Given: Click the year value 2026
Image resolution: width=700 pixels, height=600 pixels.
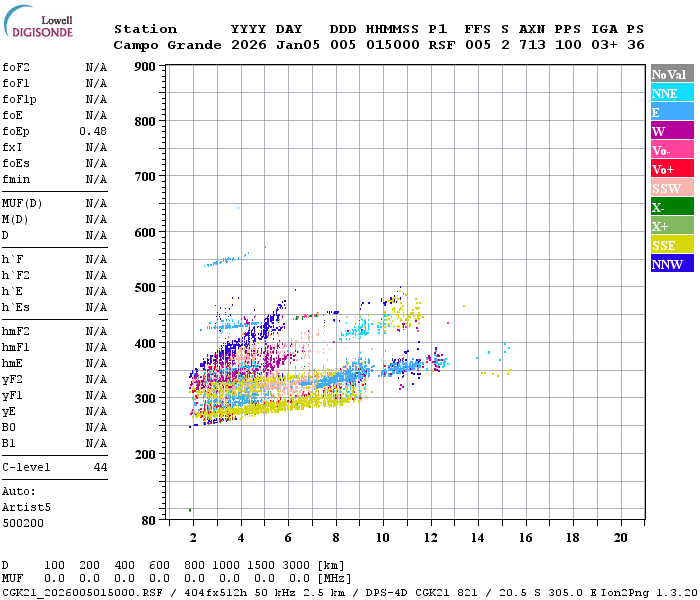Looking at the screenshot, I should pos(249,45).
